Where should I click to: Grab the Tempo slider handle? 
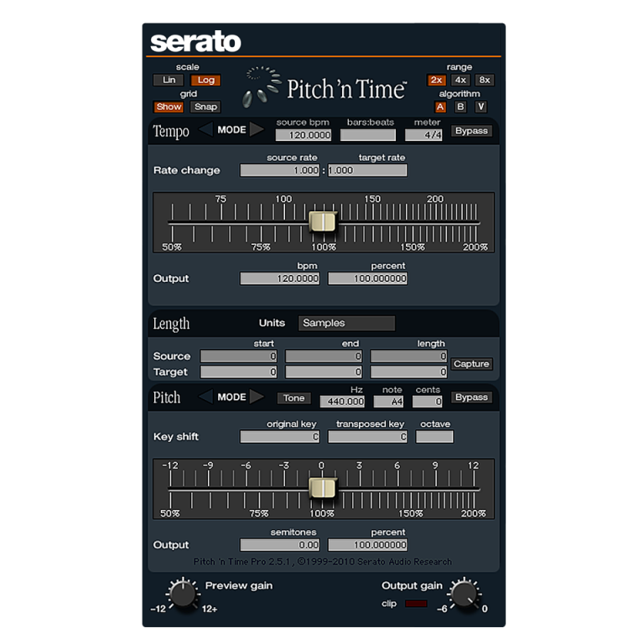click(323, 221)
